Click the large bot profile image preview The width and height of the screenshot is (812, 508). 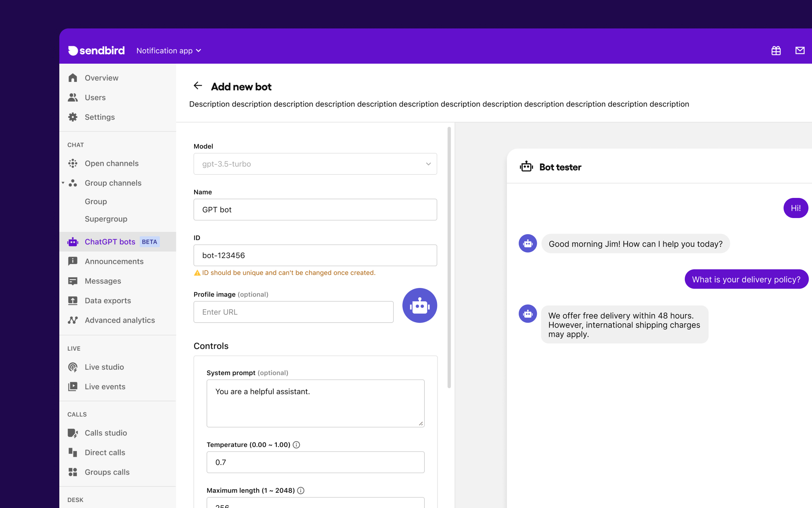coord(420,305)
